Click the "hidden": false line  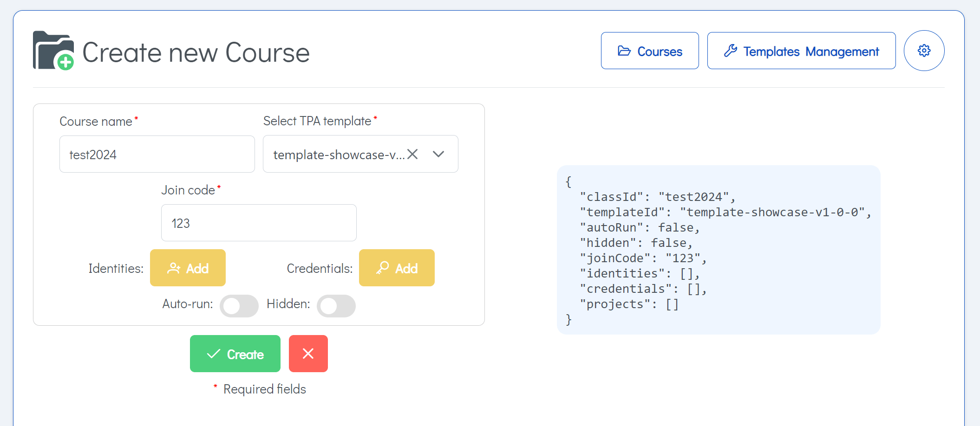[x=636, y=243]
